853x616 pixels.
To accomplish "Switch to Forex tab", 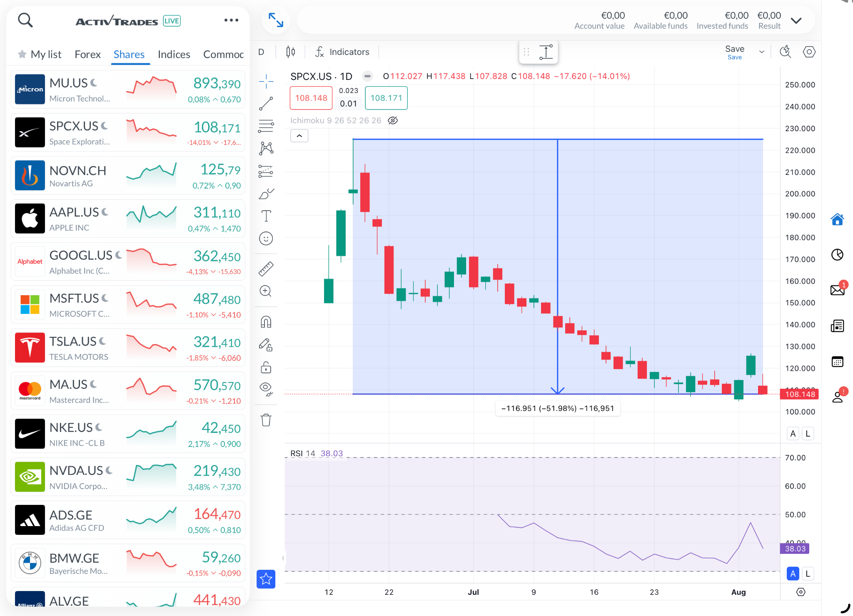I will [87, 55].
